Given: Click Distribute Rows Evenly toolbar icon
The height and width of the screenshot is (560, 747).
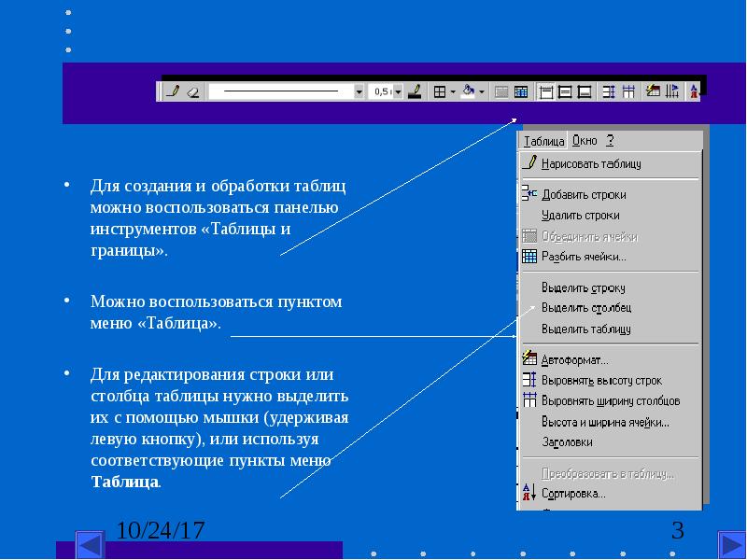Looking at the screenshot, I should (x=609, y=91).
